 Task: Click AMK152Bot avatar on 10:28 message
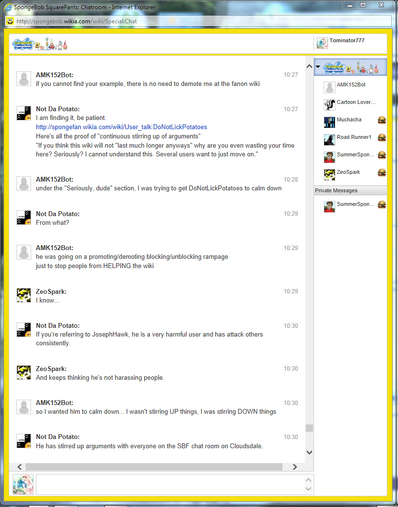pos(24,183)
